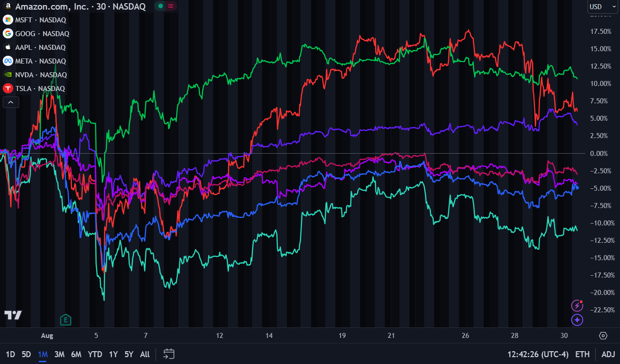
Task: Click the lightning bolt flash icon
Action: pyautogui.click(x=577, y=305)
